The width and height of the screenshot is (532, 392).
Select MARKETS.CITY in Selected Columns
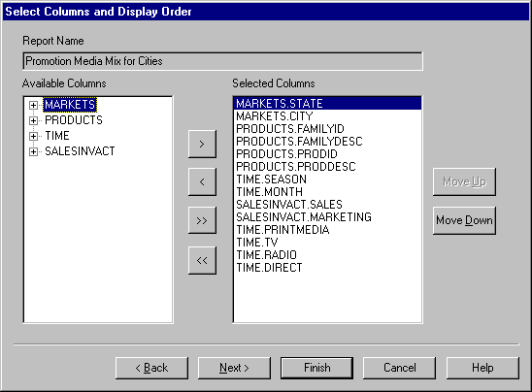328,116
